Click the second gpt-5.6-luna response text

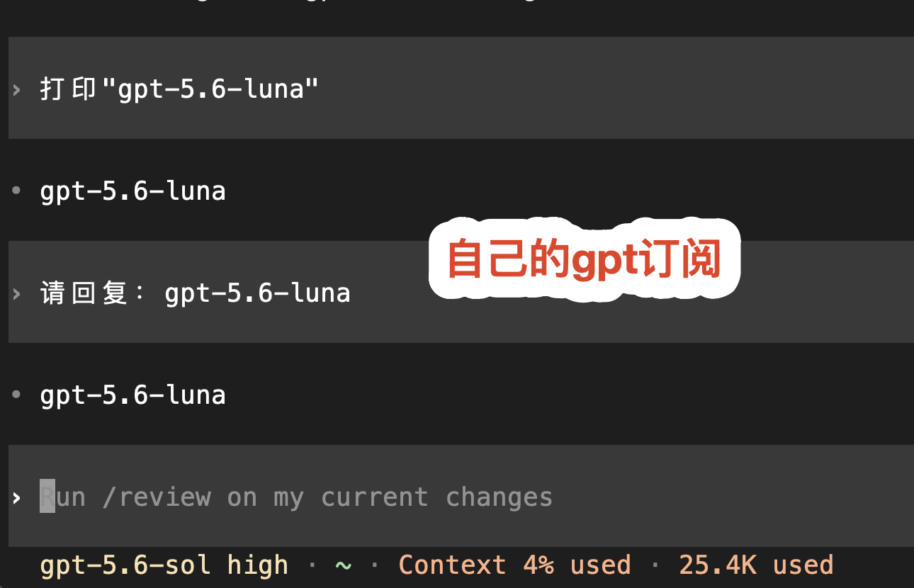[133, 395]
